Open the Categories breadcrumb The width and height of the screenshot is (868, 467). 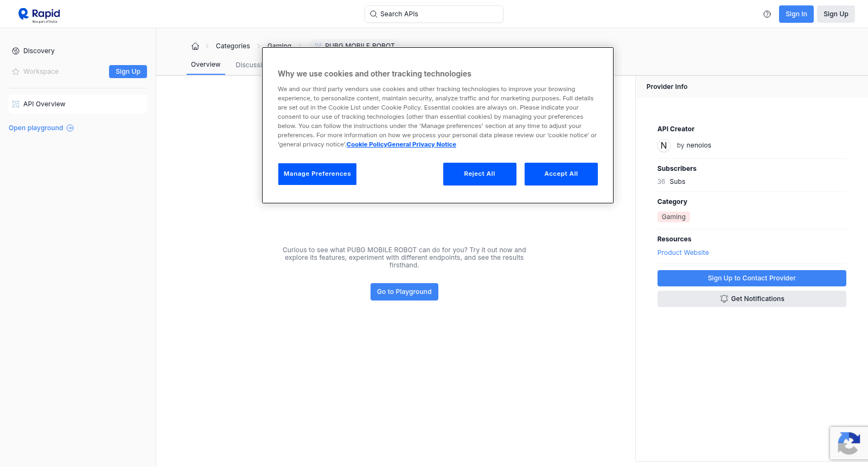tap(233, 46)
